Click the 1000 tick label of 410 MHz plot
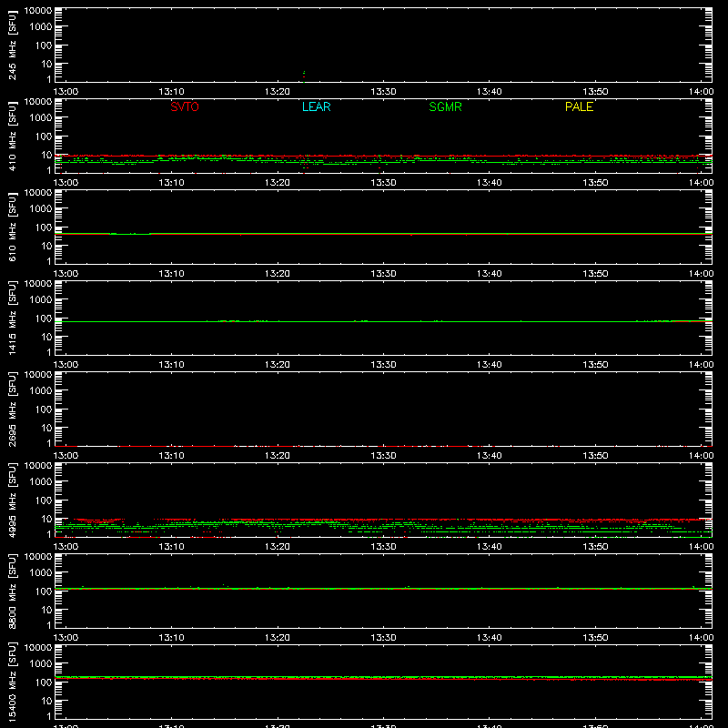The image size is (728, 728). tap(40, 118)
